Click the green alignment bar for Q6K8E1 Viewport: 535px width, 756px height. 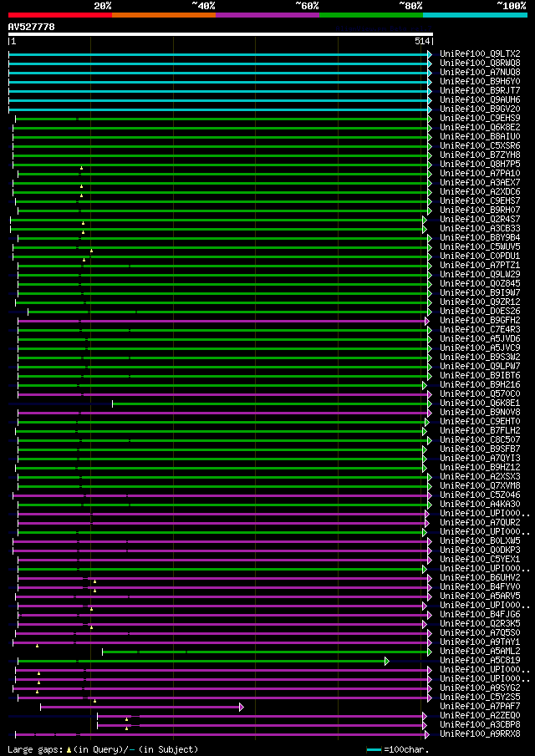click(x=270, y=403)
